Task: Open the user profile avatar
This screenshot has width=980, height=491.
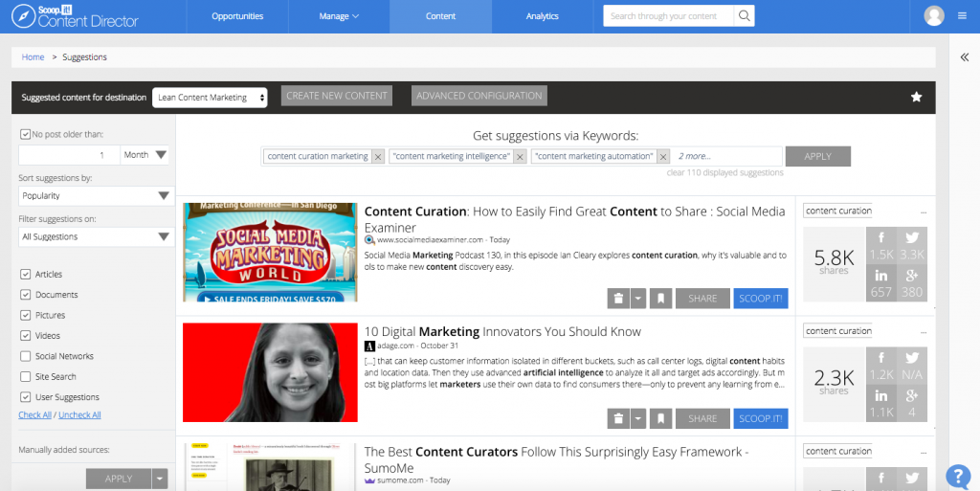Action: [934, 16]
